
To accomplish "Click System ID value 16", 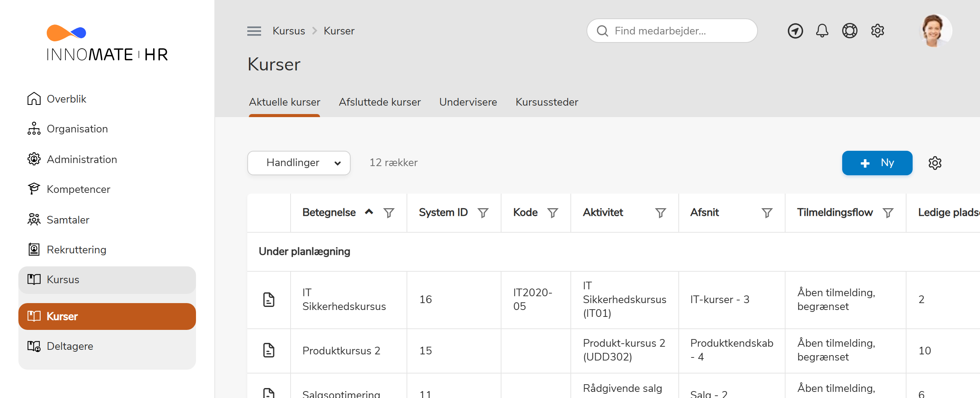I will (425, 300).
